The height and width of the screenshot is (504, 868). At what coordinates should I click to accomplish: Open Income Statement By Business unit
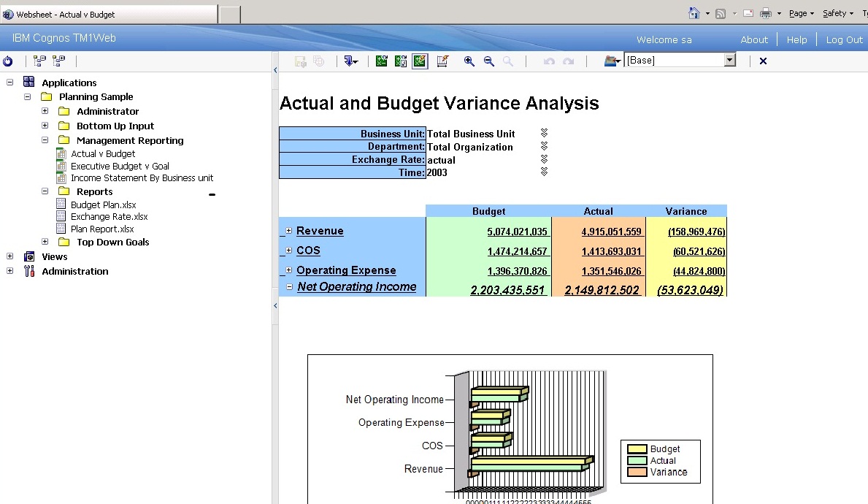142,178
